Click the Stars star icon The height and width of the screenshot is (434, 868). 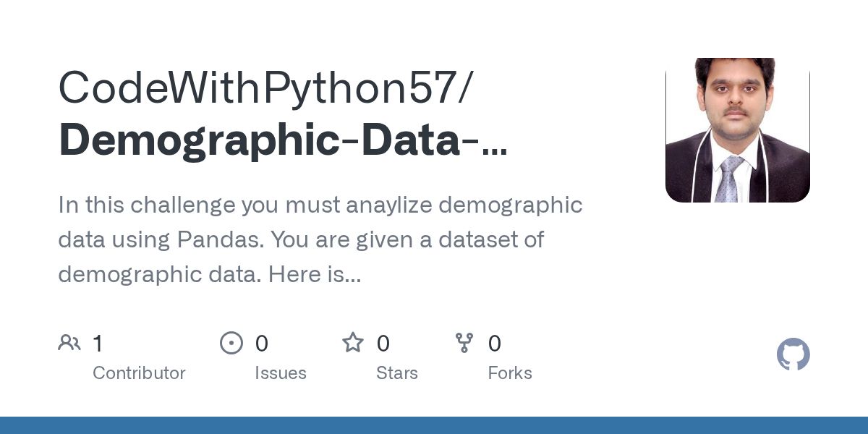click(352, 343)
